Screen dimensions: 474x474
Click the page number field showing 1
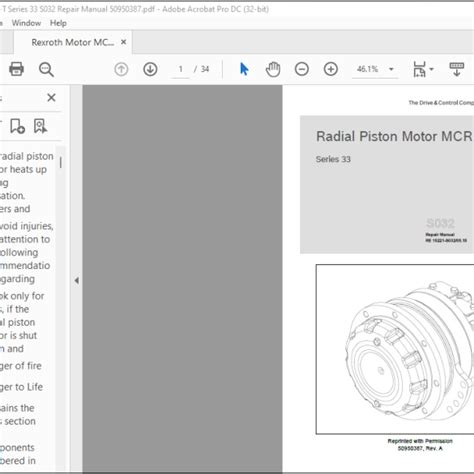180,69
